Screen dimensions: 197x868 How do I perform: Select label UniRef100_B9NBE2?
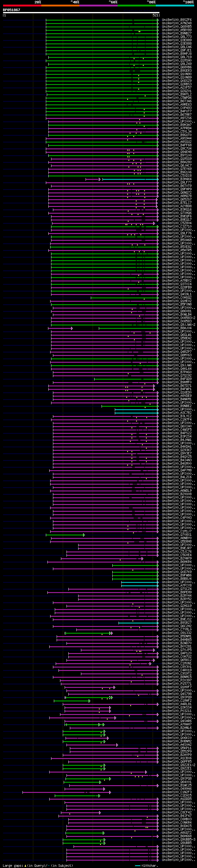(x=177, y=406)
